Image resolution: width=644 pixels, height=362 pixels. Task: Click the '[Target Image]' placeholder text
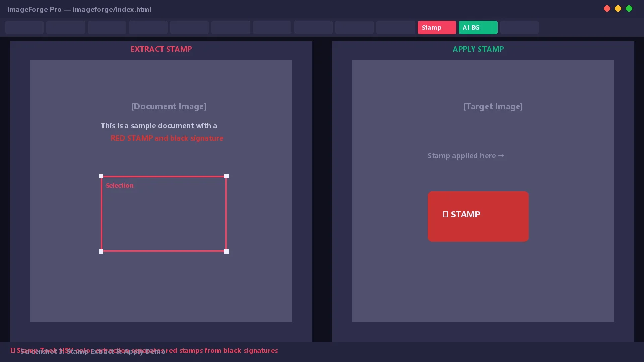pyautogui.click(x=493, y=106)
